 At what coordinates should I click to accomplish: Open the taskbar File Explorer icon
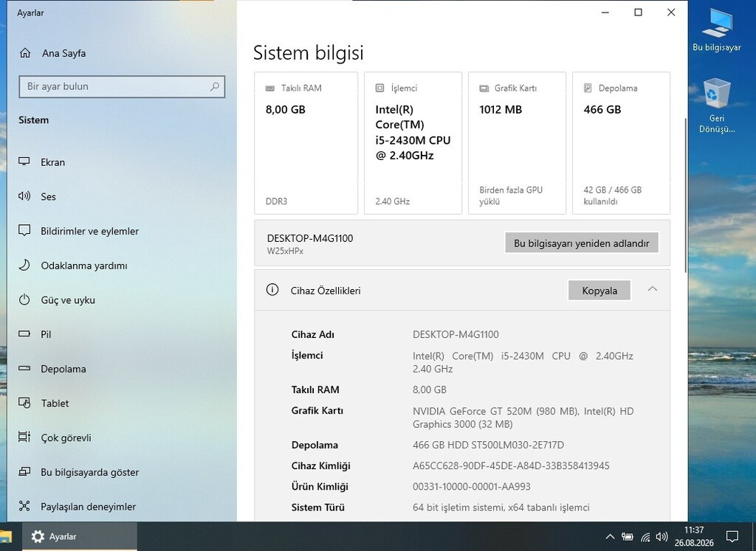coord(5,536)
